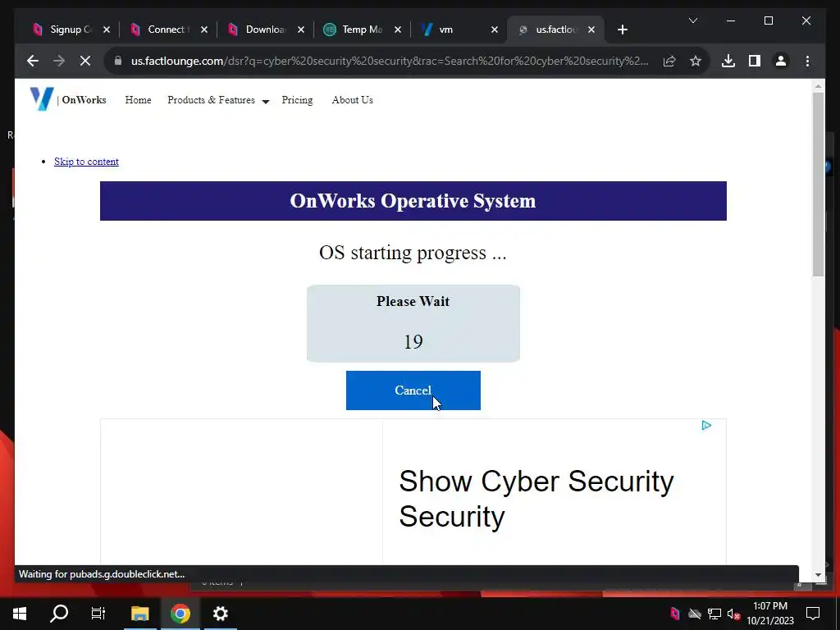Open the notifications action center
The height and width of the screenshot is (630, 840).
(813, 614)
